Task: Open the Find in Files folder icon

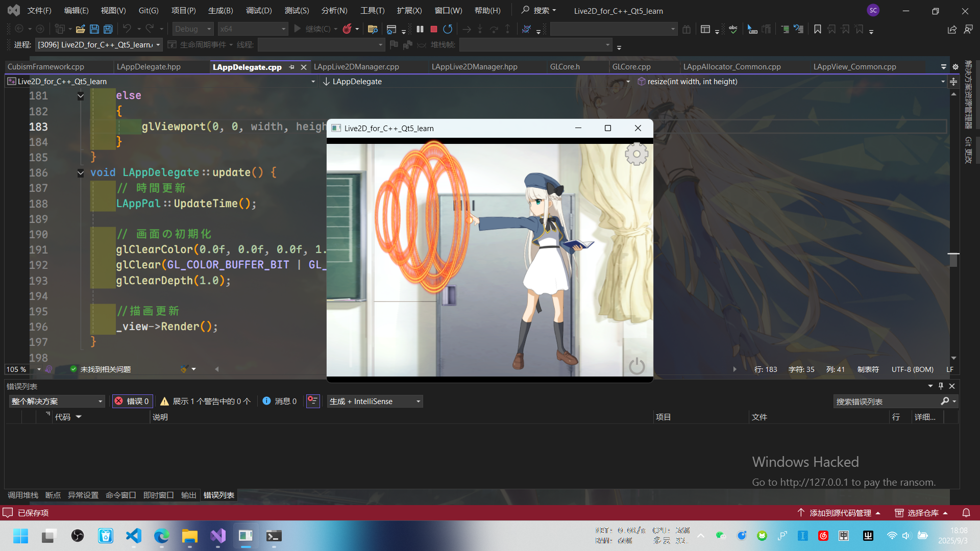Action: (373, 29)
